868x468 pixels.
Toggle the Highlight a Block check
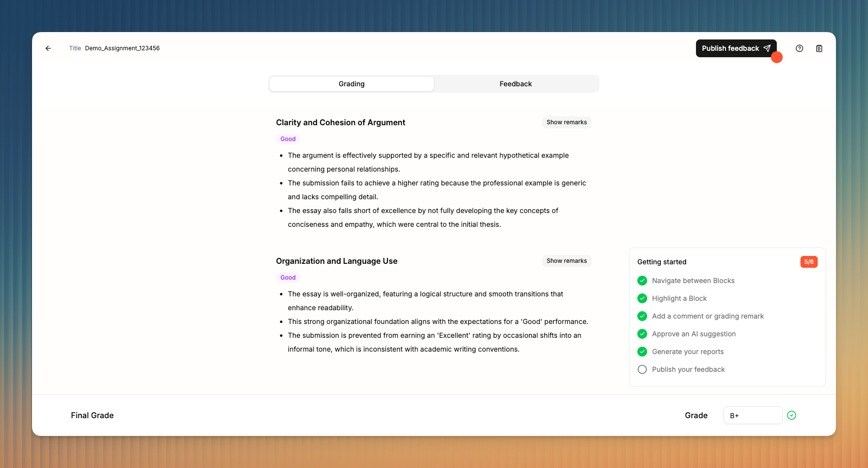click(642, 298)
